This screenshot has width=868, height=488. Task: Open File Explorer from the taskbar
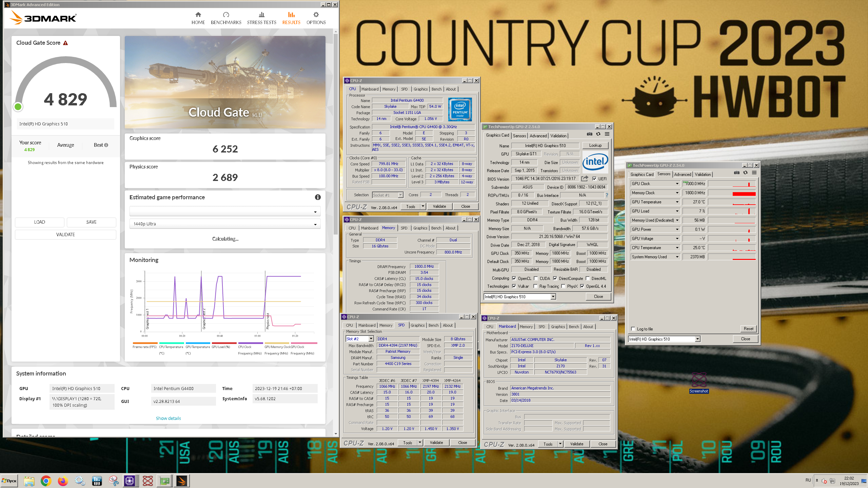pyautogui.click(x=29, y=481)
